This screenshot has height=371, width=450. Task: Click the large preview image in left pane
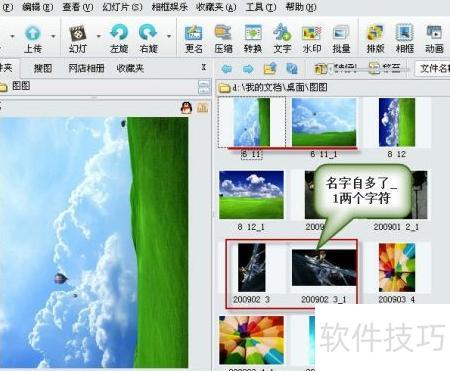[x=94, y=242]
